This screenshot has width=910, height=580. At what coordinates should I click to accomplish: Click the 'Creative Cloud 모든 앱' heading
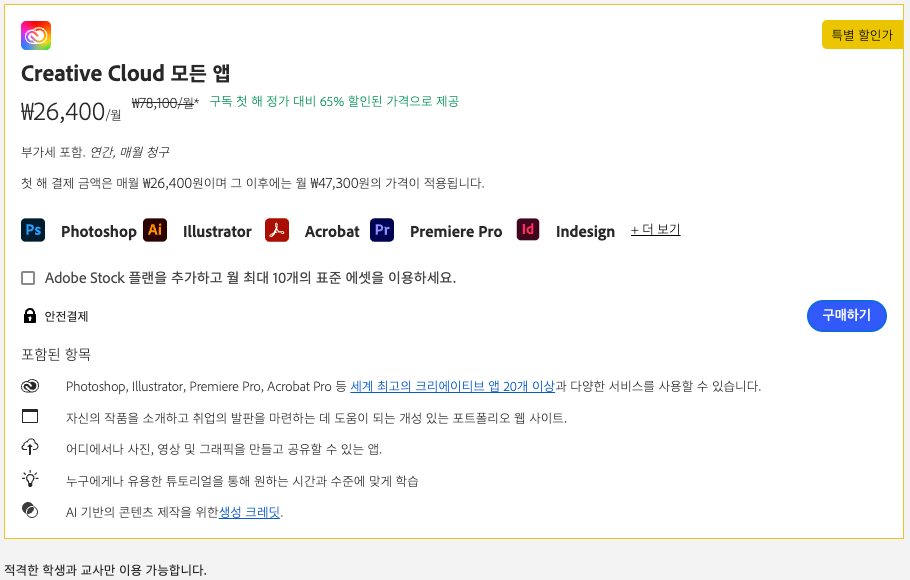pyautogui.click(x=126, y=73)
